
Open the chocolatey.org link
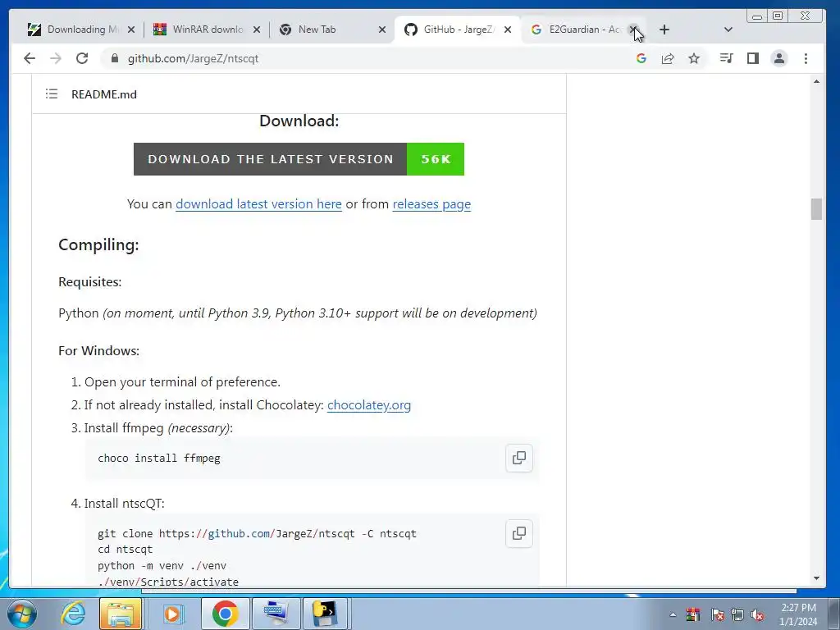[x=369, y=405]
